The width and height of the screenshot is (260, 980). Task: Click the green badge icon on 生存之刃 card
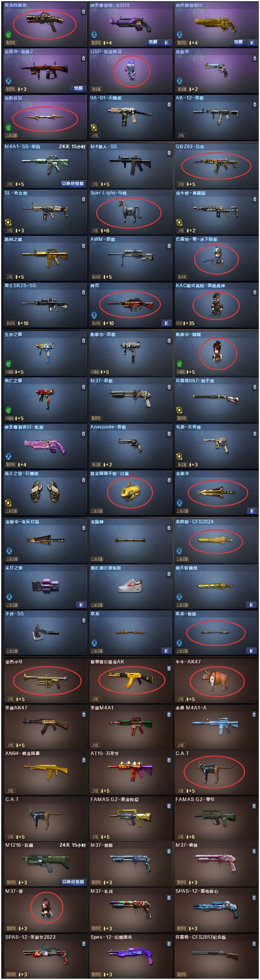9,364
